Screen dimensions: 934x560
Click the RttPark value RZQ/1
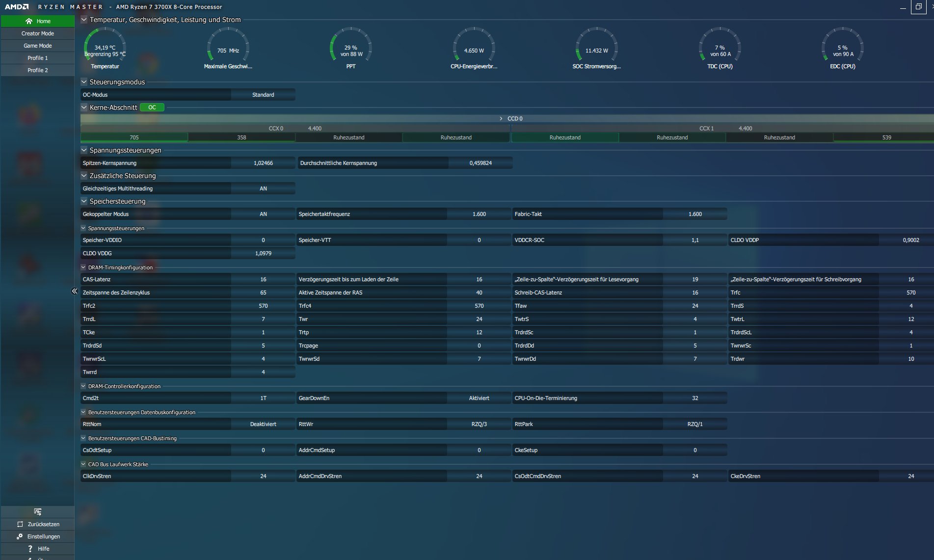point(695,424)
